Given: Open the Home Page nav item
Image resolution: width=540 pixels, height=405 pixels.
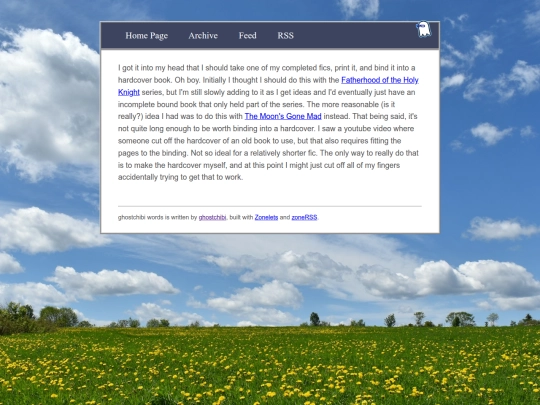Looking at the screenshot, I should 147,35.
